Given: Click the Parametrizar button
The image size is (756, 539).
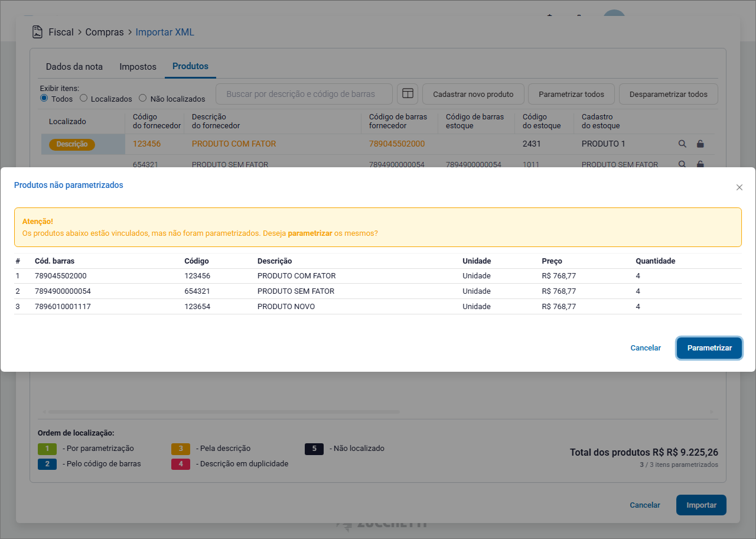Looking at the screenshot, I should pyautogui.click(x=709, y=348).
